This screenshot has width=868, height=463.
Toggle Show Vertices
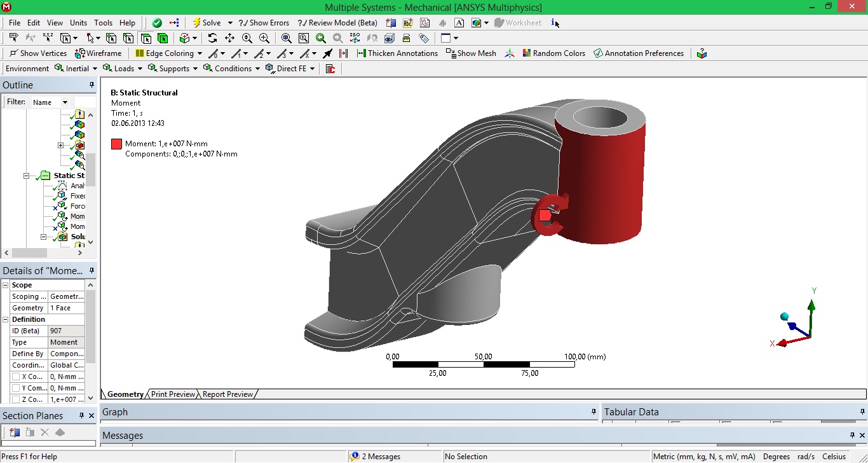[37, 53]
